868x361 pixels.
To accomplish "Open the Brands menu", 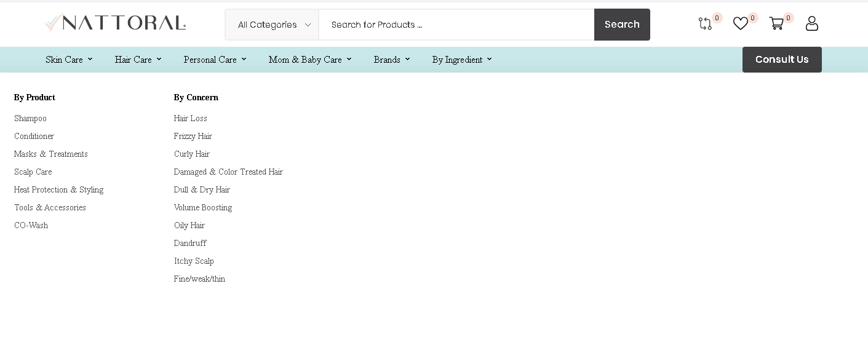I will tap(391, 60).
